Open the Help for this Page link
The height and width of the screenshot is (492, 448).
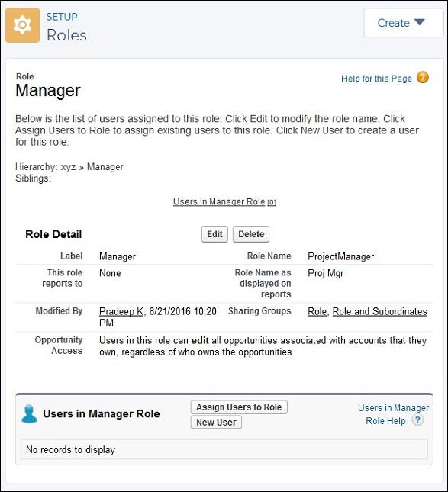click(376, 79)
